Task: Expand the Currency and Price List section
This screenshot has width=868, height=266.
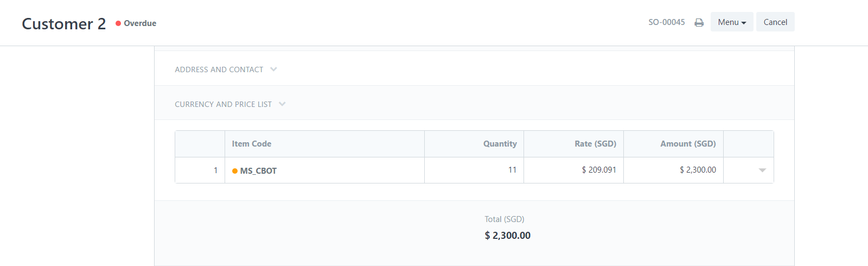Action: pos(230,104)
